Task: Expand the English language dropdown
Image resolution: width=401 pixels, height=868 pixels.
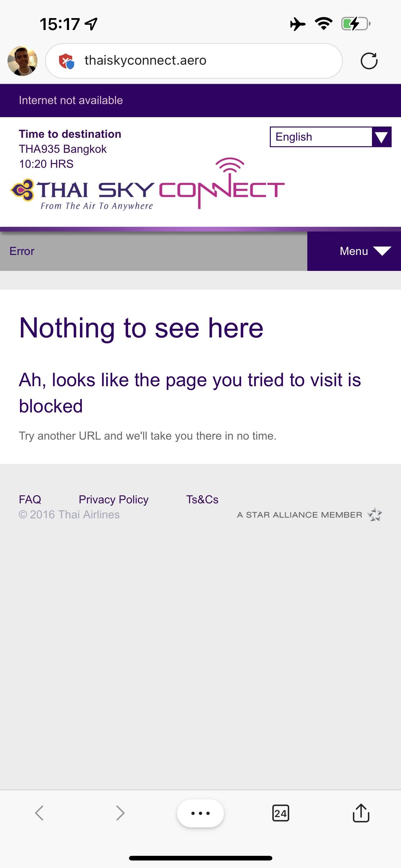Action: (320, 137)
